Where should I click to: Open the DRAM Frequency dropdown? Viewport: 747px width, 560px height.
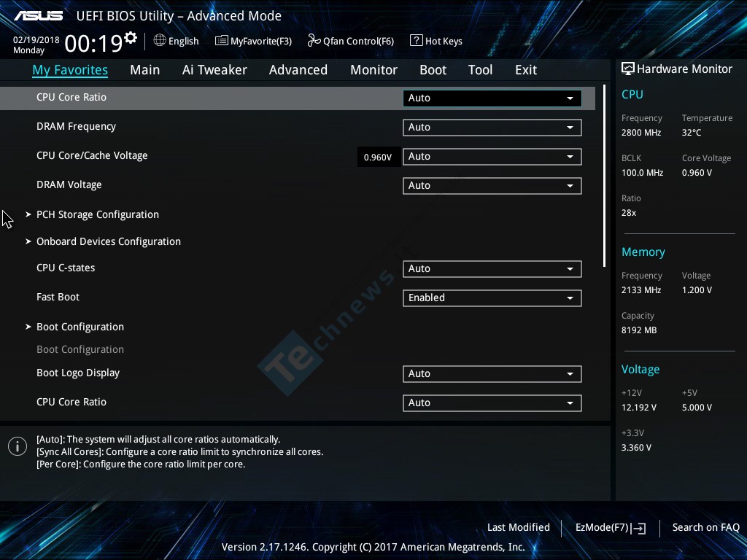[x=492, y=127]
